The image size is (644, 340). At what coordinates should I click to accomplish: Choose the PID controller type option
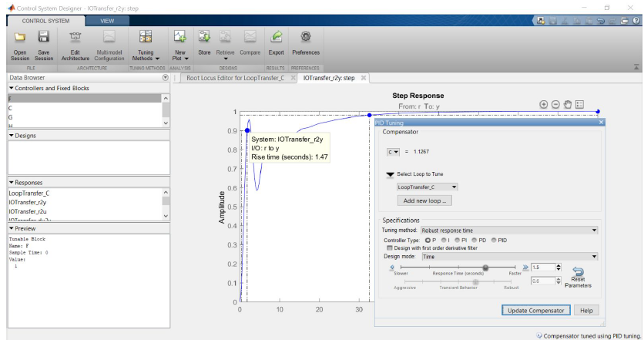(x=495, y=241)
